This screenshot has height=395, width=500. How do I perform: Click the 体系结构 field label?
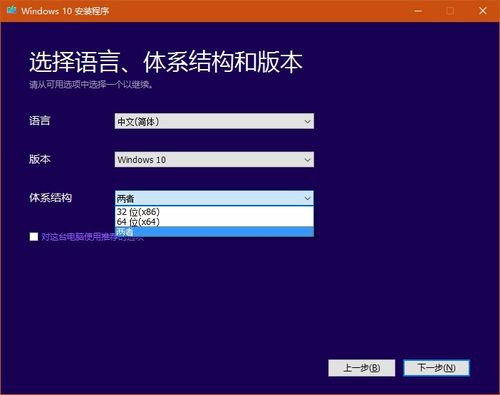50,198
